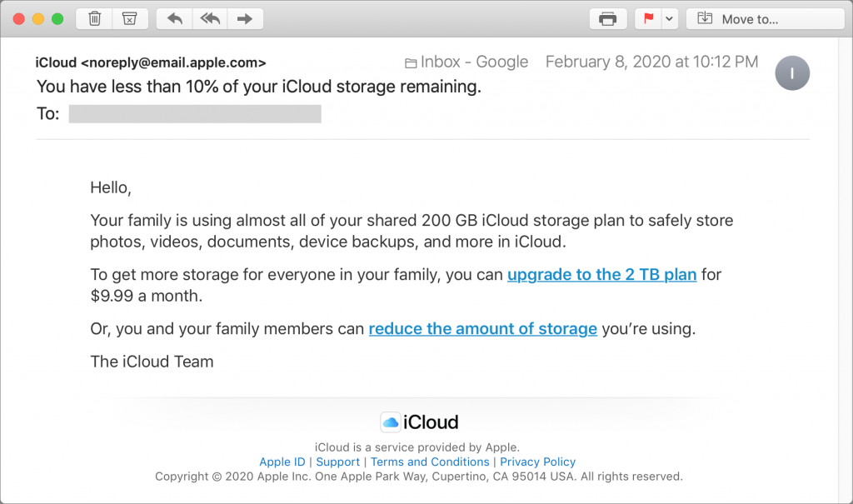Open the Apple ID footer link

point(282,462)
